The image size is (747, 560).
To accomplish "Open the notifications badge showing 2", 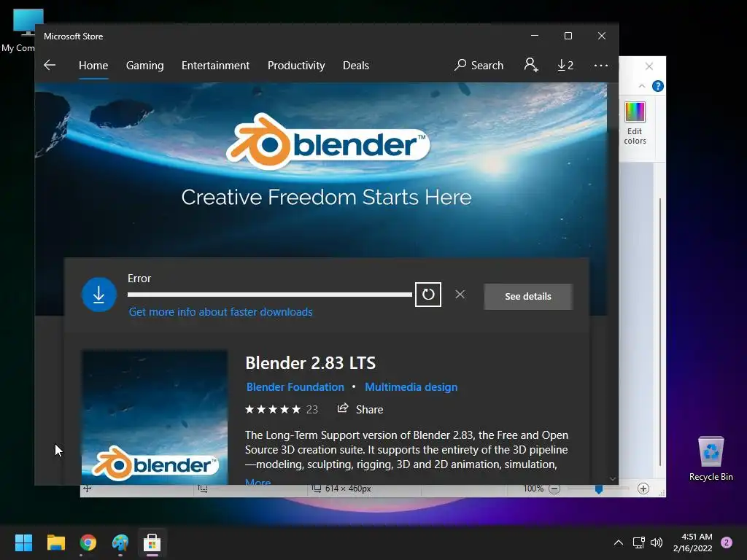I will coord(727,542).
